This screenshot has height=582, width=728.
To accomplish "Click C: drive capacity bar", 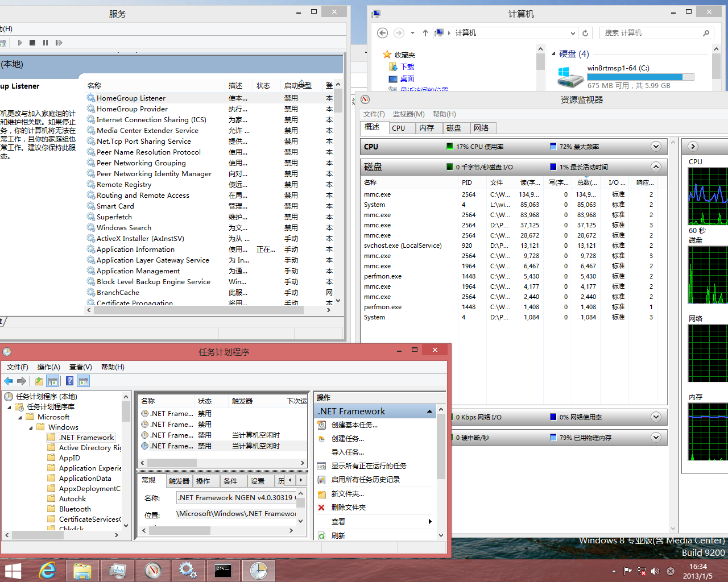I will coord(640,77).
